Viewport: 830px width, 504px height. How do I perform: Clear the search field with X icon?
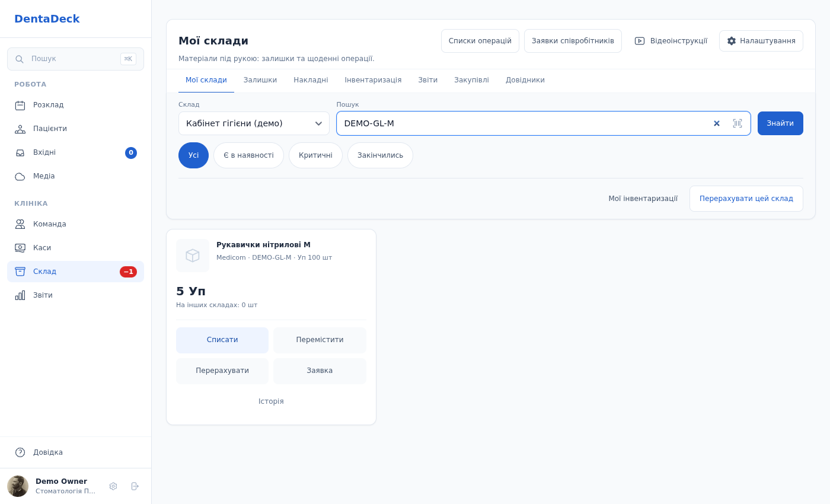tap(717, 123)
